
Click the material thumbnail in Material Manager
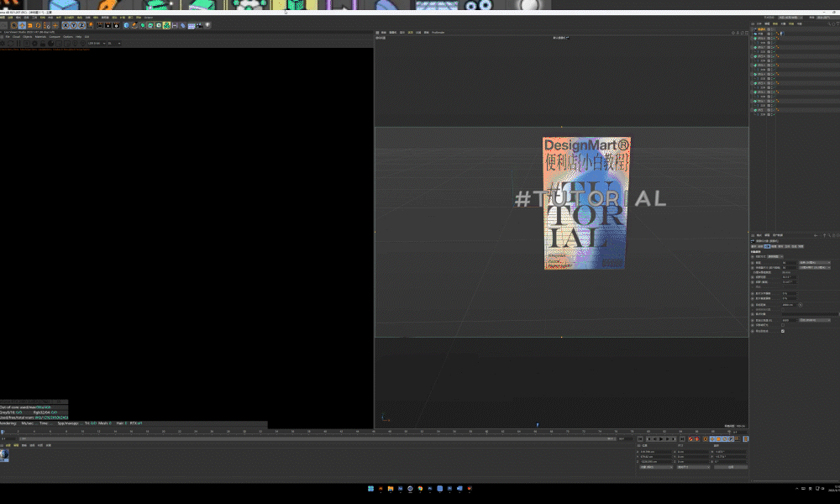(x=4, y=454)
